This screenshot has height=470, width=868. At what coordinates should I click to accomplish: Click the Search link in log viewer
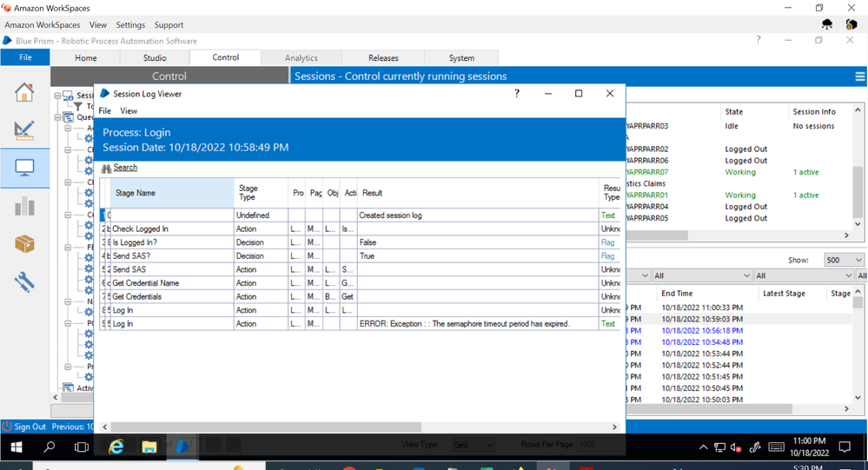(125, 168)
